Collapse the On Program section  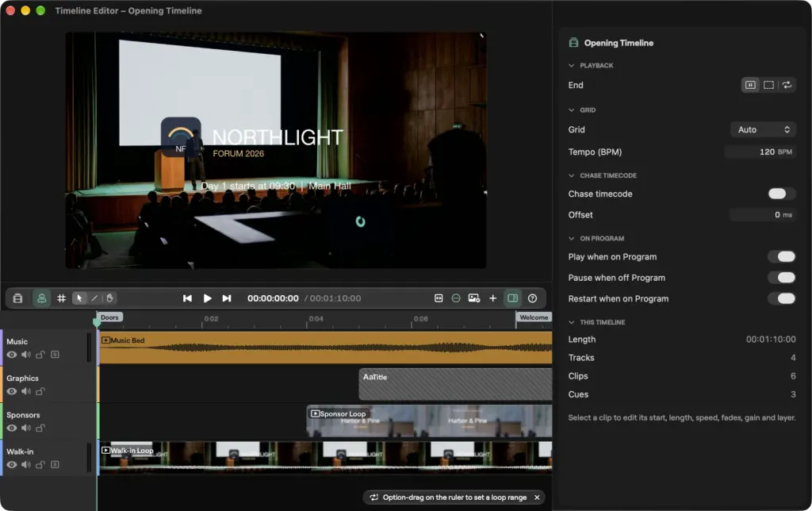(596, 238)
